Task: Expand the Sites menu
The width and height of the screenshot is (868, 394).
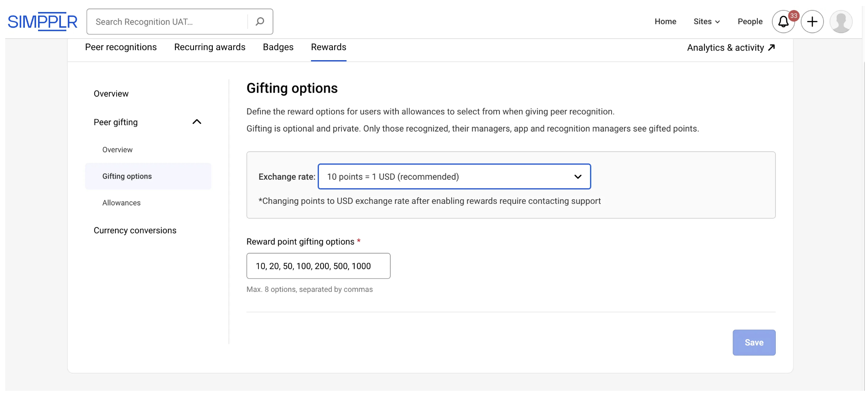Action: pos(707,22)
